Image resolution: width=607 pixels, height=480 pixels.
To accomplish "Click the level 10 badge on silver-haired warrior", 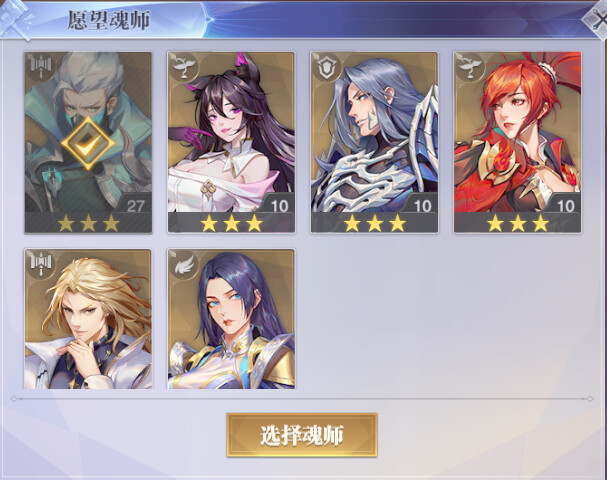I will click(422, 205).
